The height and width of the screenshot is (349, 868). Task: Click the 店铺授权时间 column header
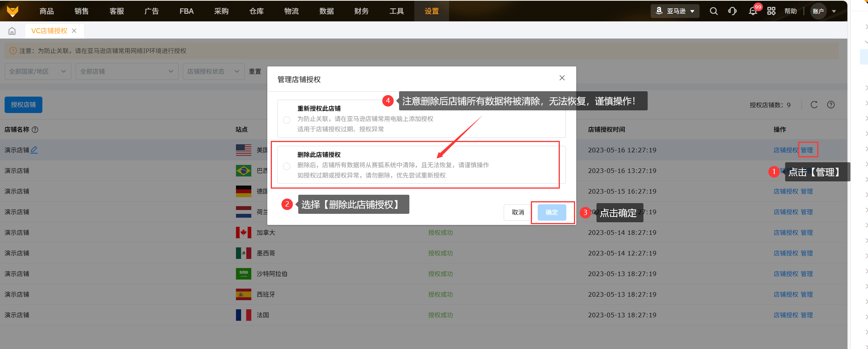pyautogui.click(x=606, y=129)
